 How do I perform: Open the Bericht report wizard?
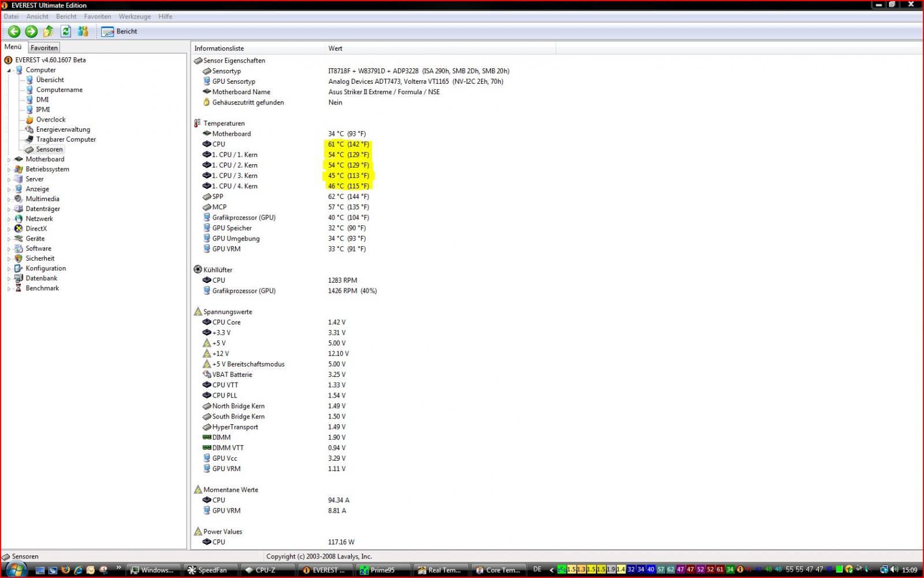click(120, 31)
